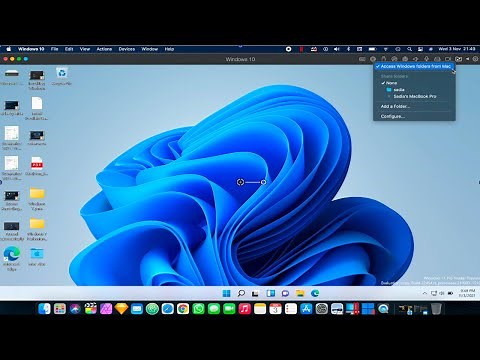Open Microsoft Edge on Windows taskbar
Image resolution: width=480 pixels, height=360 pixels.
click(x=315, y=293)
